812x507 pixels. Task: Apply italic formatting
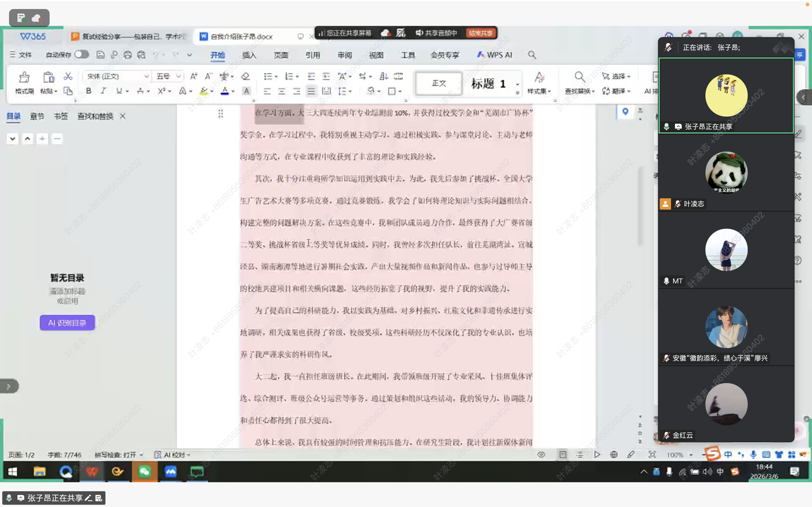tap(103, 91)
